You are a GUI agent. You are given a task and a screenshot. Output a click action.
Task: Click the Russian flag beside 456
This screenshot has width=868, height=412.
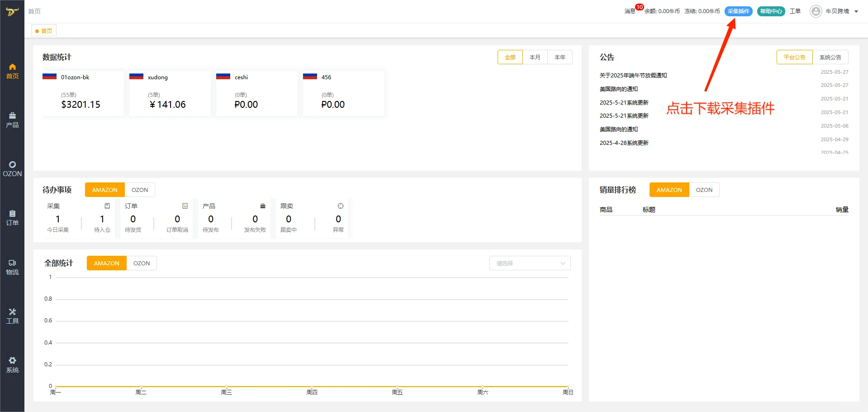coord(310,76)
